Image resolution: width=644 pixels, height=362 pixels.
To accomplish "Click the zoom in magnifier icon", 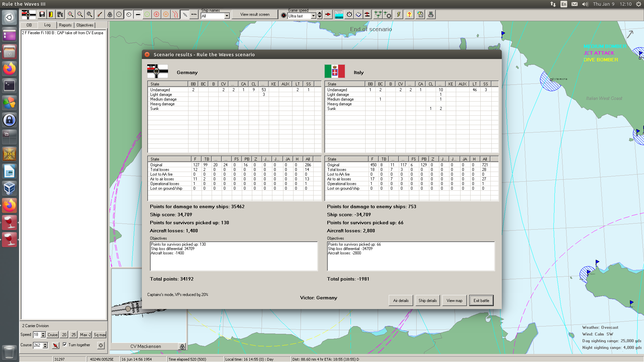I will (x=70, y=14).
